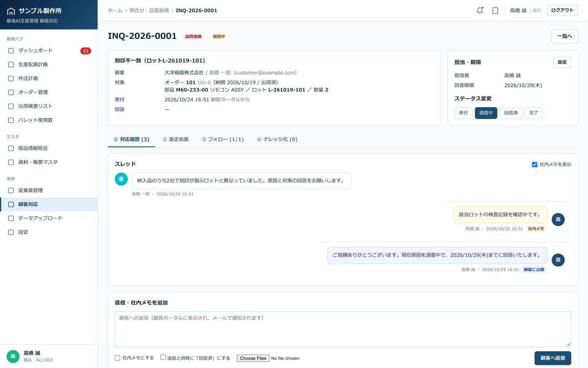The image size is (588, 368).
Task: Click the 外注計画 sidebar icon
Action: 11,79
